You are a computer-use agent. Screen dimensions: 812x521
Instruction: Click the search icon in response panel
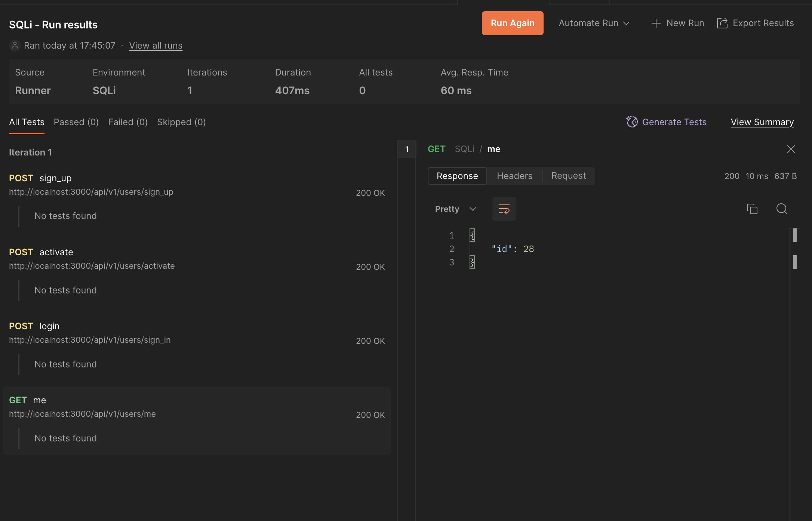click(x=782, y=209)
